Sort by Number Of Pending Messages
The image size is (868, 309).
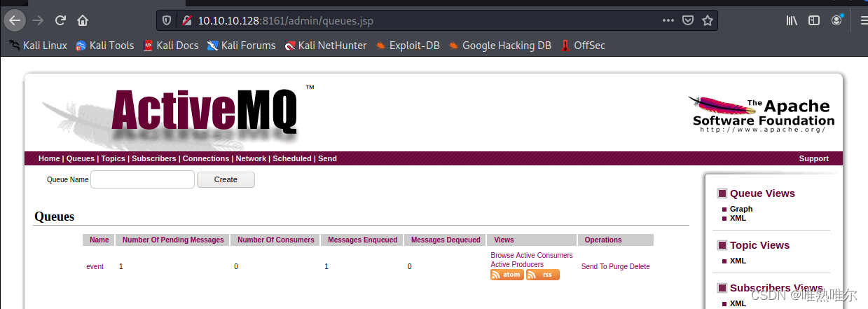pos(173,240)
